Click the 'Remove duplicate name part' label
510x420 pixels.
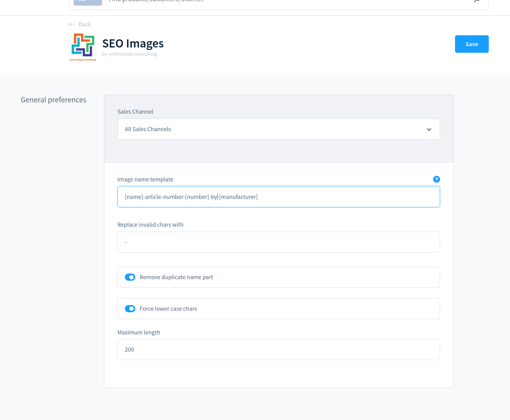[x=176, y=277]
